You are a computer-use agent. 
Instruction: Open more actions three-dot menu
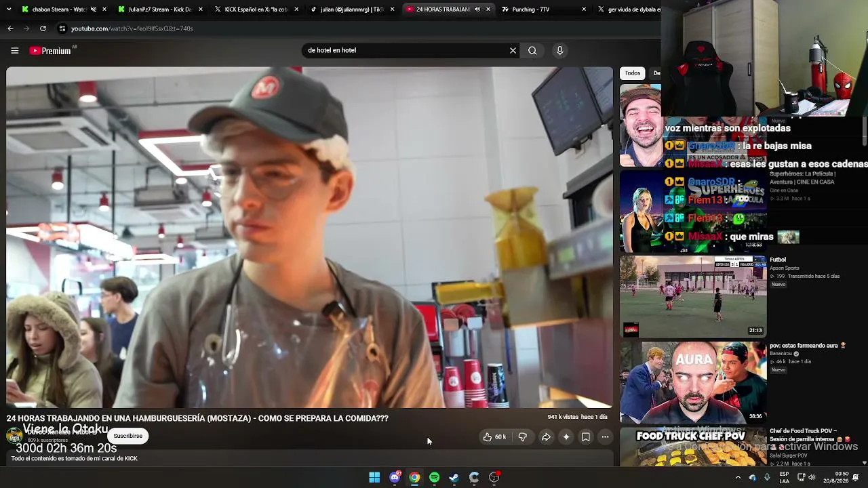606,437
